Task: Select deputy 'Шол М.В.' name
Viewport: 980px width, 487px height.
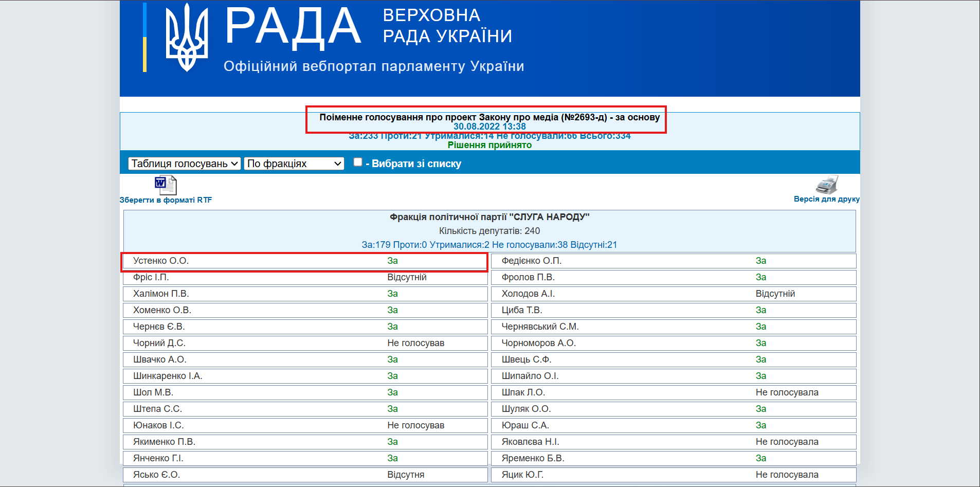Action: click(153, 392)
